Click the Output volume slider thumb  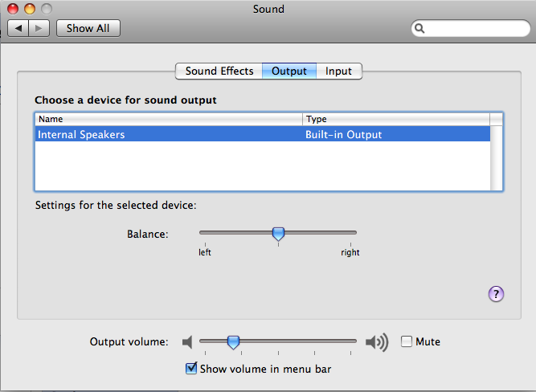pos(233,342)
